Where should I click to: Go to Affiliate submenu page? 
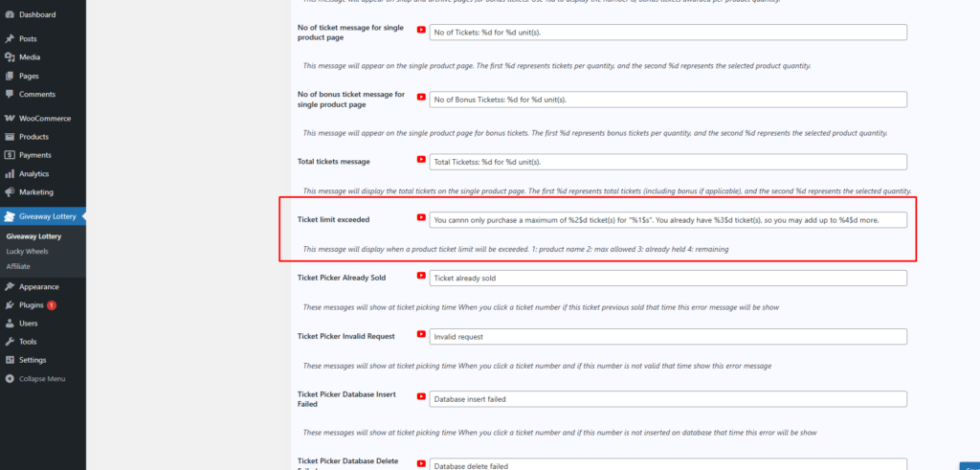point(19,265)
